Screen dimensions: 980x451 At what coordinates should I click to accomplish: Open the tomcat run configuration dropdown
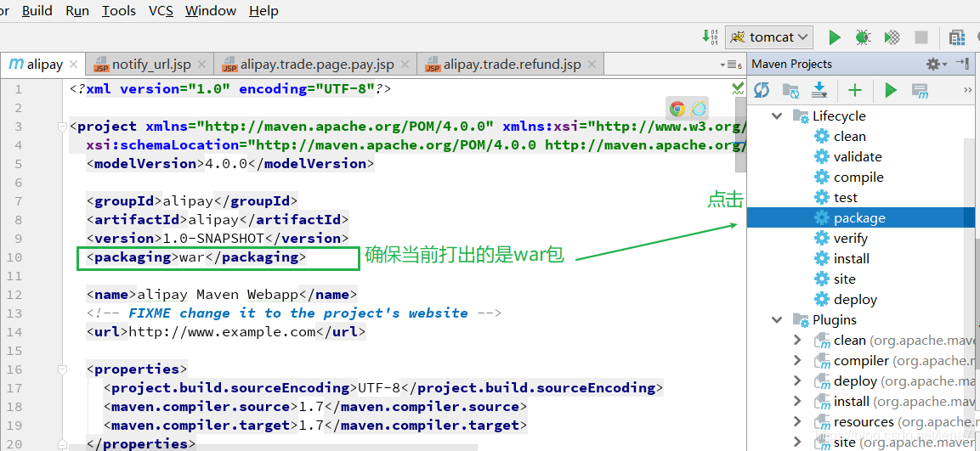point(769,37)
